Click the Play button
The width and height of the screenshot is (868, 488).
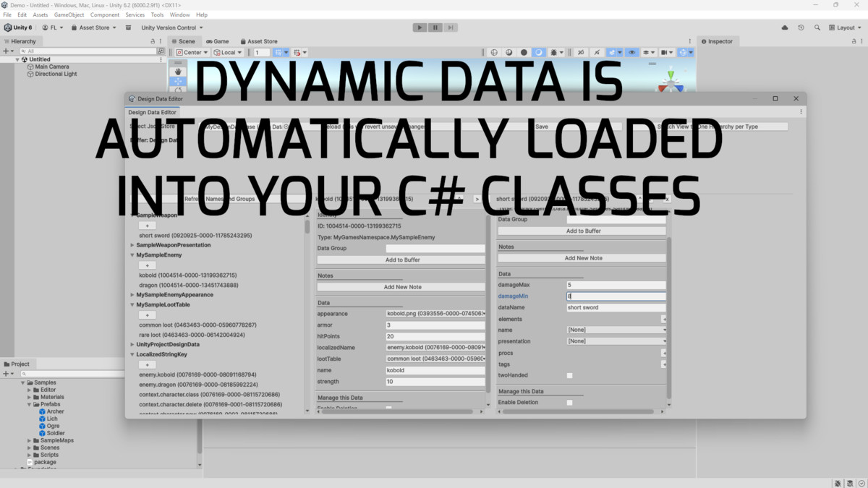point(420,27)
